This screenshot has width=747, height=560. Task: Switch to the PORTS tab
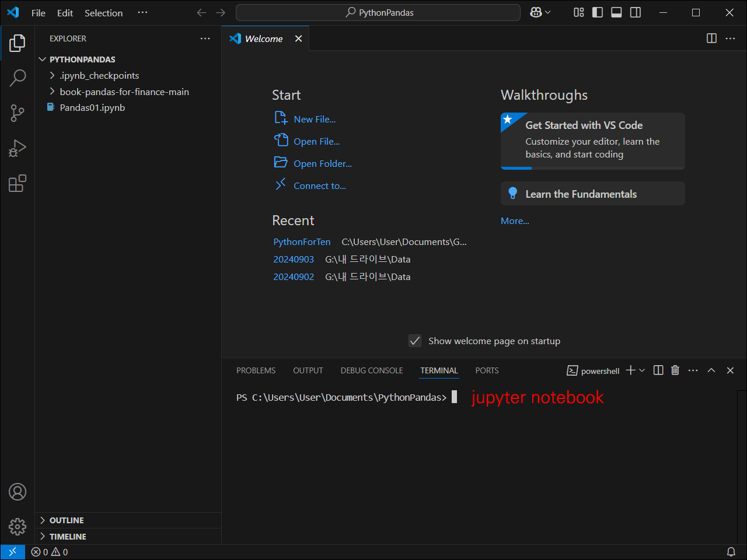coord(487,370)
